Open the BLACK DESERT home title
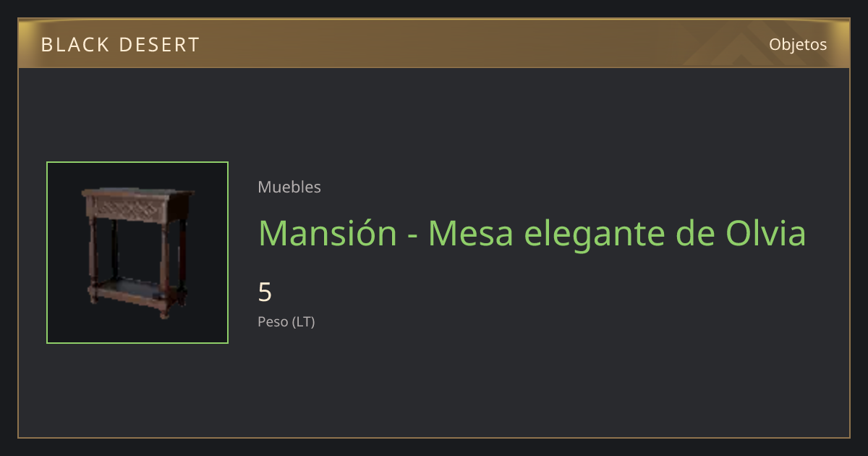Viewport: 868px width, 456px height. pos(120,45)
